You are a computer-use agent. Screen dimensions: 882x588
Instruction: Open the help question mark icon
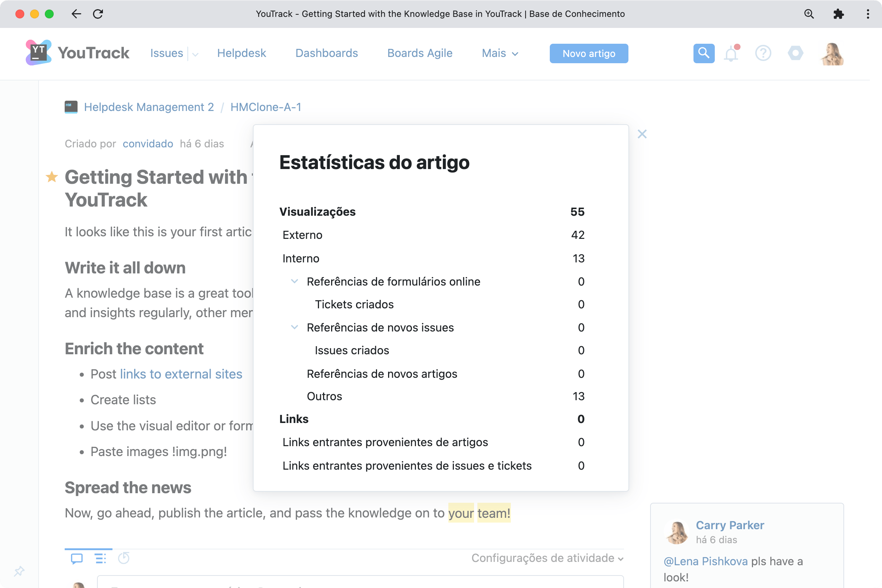(x=763, y=53)
